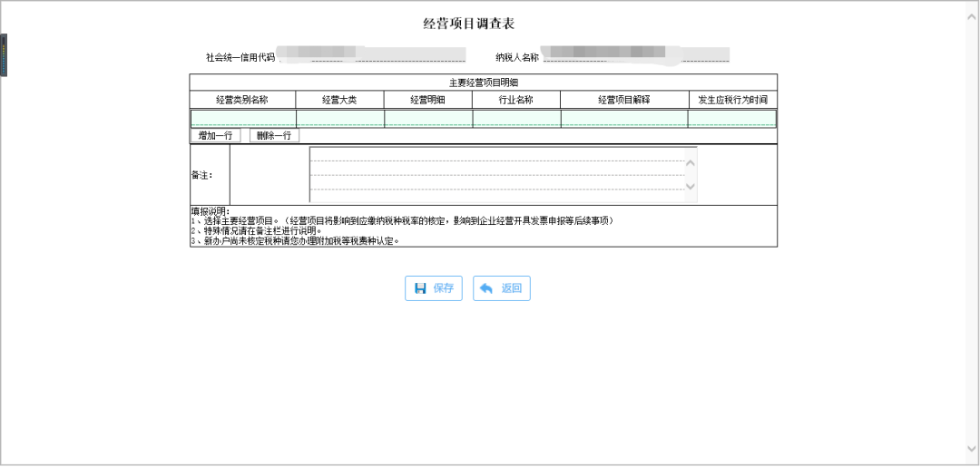Screen dimensions: 980x467
Task: Select the 发生应税行为时间 input cell
Action: pyautogui.click(x=732, y=119)
